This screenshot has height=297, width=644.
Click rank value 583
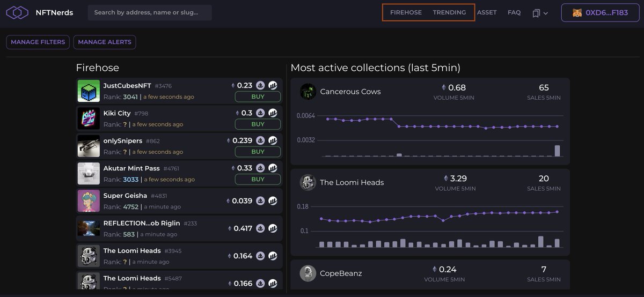[129, 234]
